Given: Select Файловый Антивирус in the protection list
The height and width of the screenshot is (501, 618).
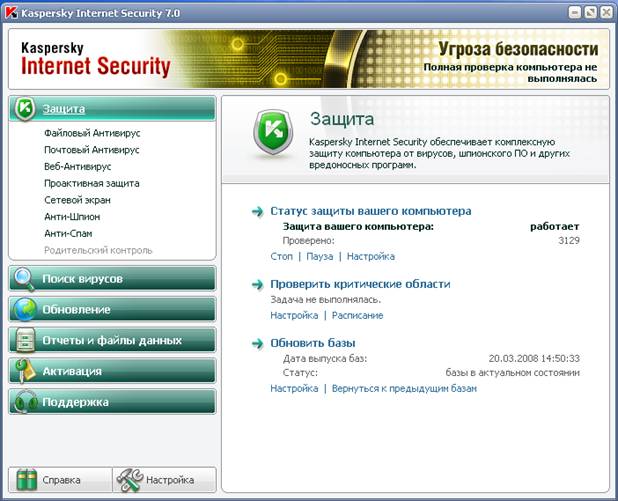Looking at the screenshot, I should (92, 133).
